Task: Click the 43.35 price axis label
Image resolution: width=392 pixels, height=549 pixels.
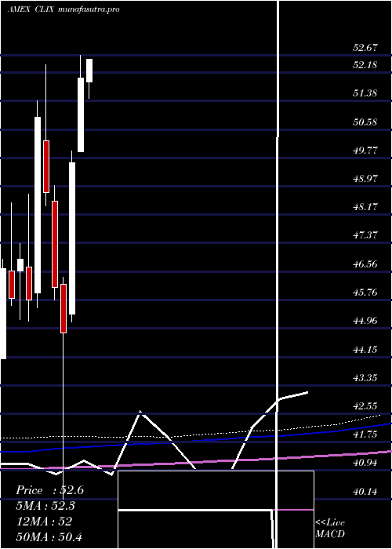Action: [365, 378]
